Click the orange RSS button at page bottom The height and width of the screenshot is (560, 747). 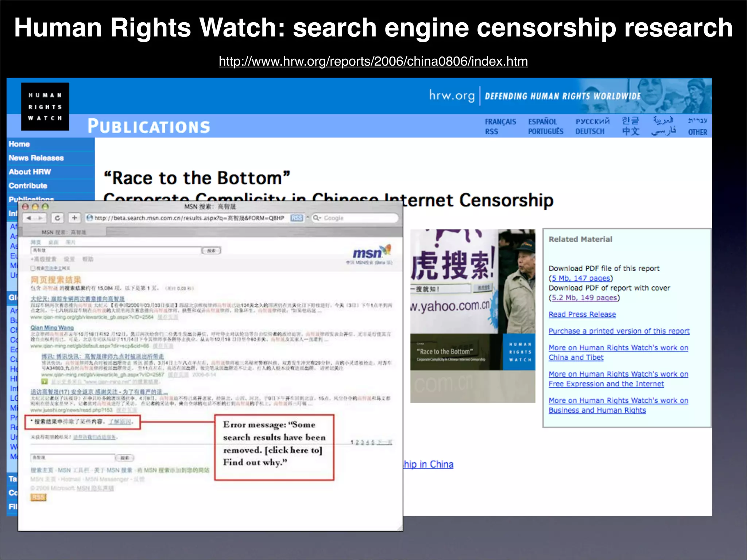[38, 497]
